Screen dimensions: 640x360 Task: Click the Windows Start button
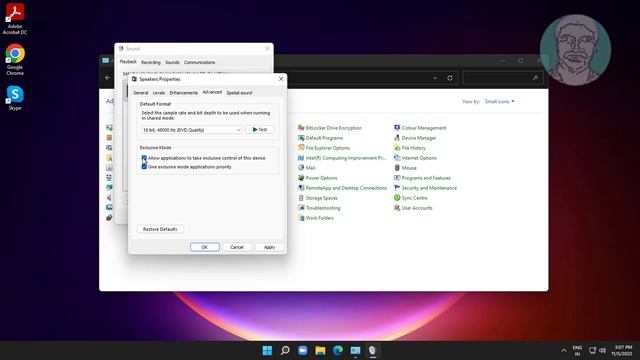[267, 350]
